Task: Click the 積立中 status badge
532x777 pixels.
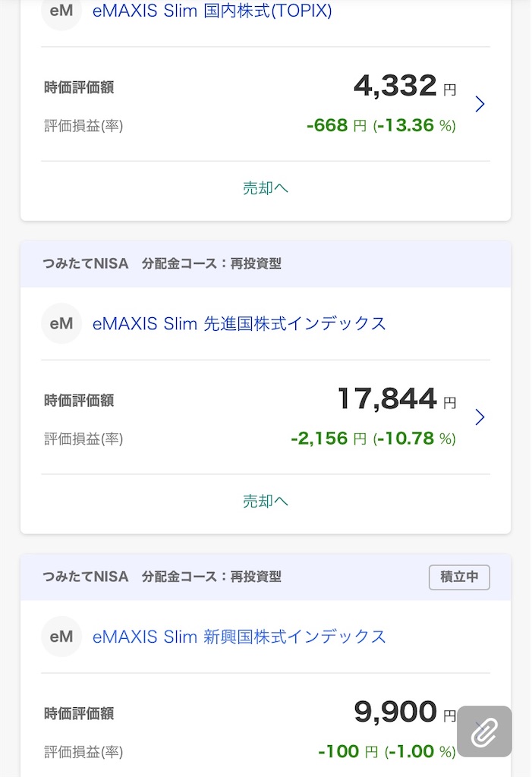Action: (459, 577)
